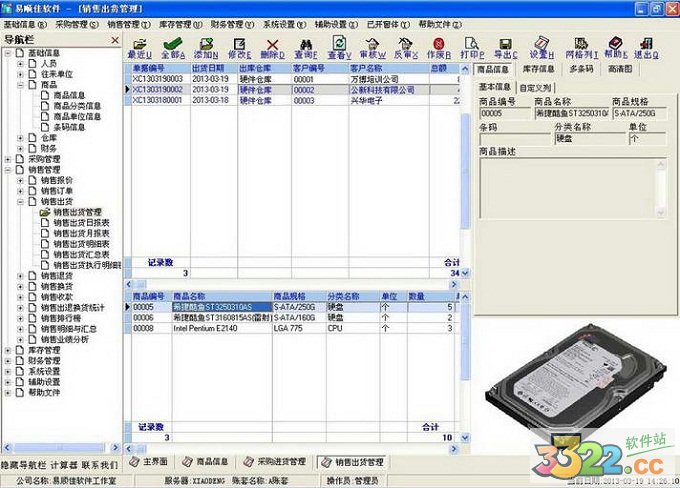The height and width of the screenshot is (488, 680).
Task: Open the 商品信息 window tab at bottom
Action: point(206,462)
